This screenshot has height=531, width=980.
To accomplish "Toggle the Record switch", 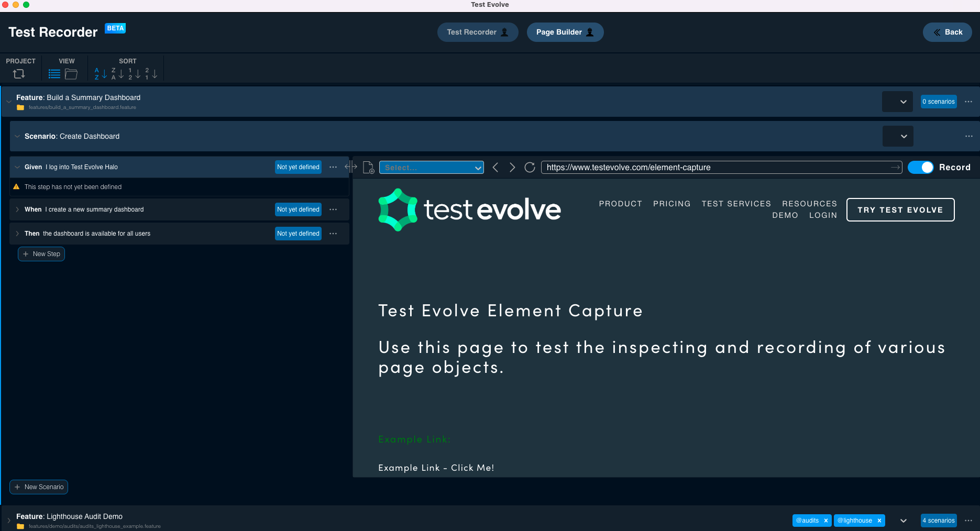I will click(921, 167).
